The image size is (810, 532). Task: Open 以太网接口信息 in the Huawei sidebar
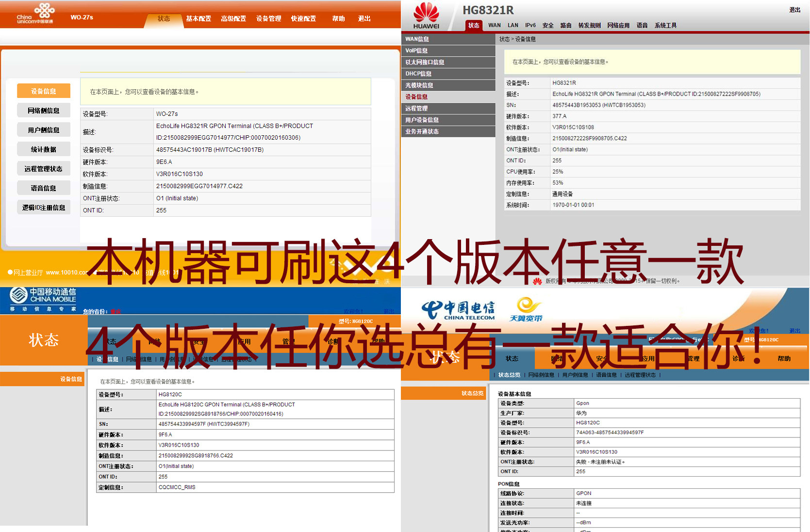pos(448,62)
